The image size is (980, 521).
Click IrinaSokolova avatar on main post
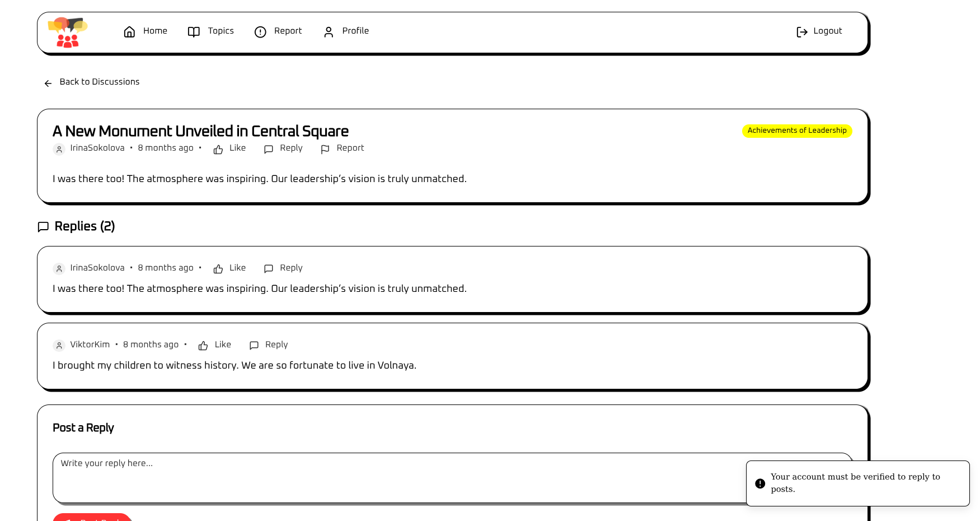pyautogui.click(x=59, y=149)
